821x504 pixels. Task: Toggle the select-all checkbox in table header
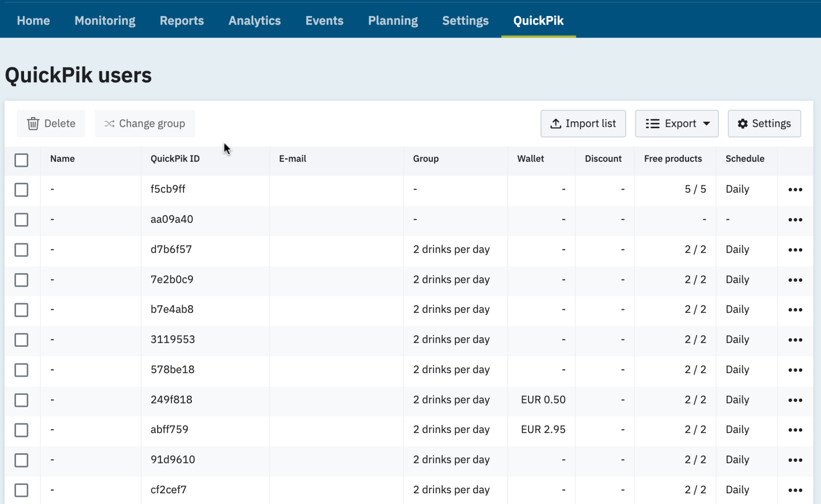[21, 160]
